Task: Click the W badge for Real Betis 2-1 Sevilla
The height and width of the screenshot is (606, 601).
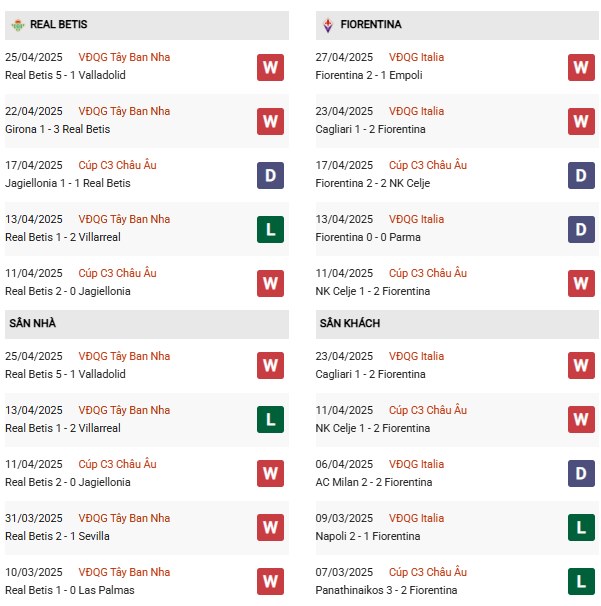Action: [x=270, y=528]
